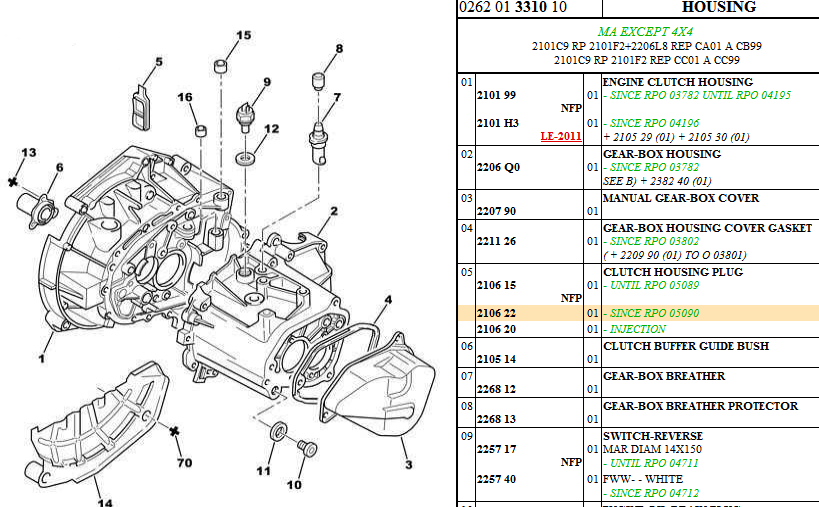Click part number 2257 40
Image resolution: width=819 pixels, height=507 pixels.
point(497,479)
